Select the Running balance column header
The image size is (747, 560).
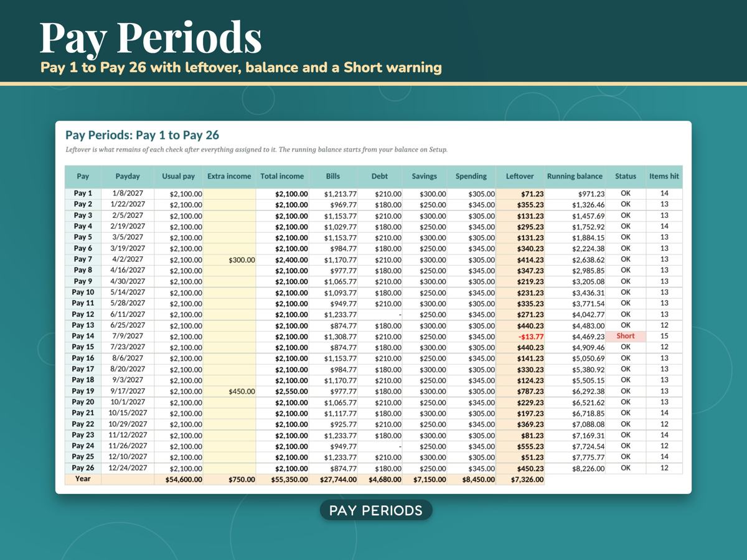[575, 176]
